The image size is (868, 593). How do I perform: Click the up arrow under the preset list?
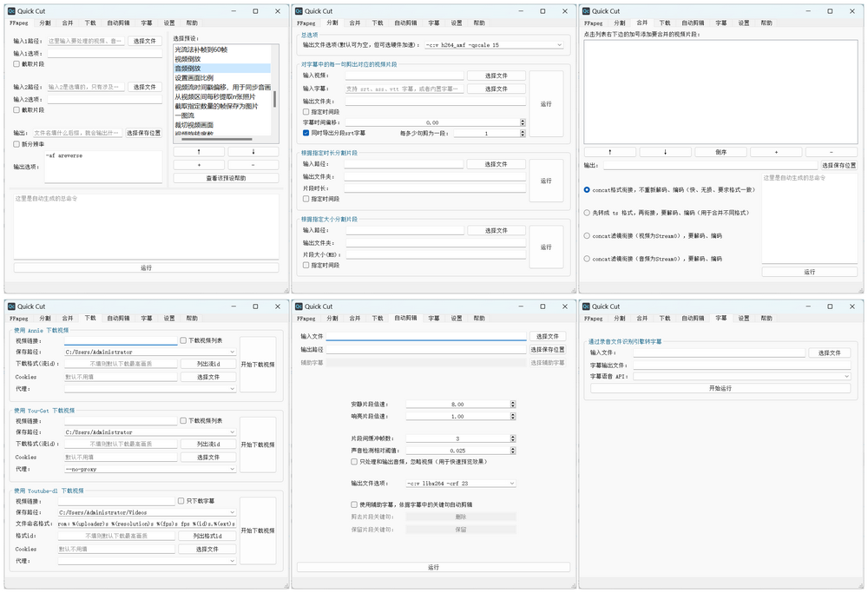tap(199, 152)
